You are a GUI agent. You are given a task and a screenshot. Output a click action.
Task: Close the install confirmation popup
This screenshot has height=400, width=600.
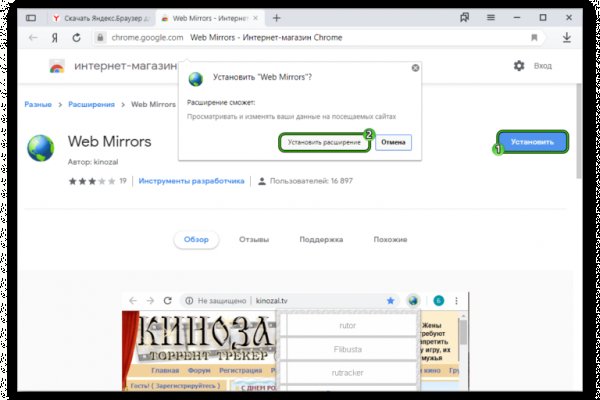point(413,70)
